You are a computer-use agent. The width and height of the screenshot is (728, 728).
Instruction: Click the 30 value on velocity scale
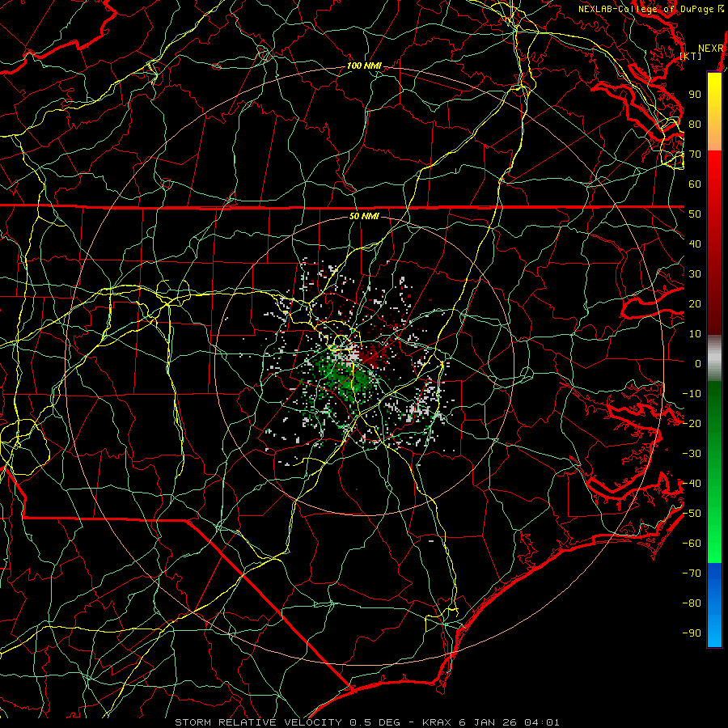695,274
